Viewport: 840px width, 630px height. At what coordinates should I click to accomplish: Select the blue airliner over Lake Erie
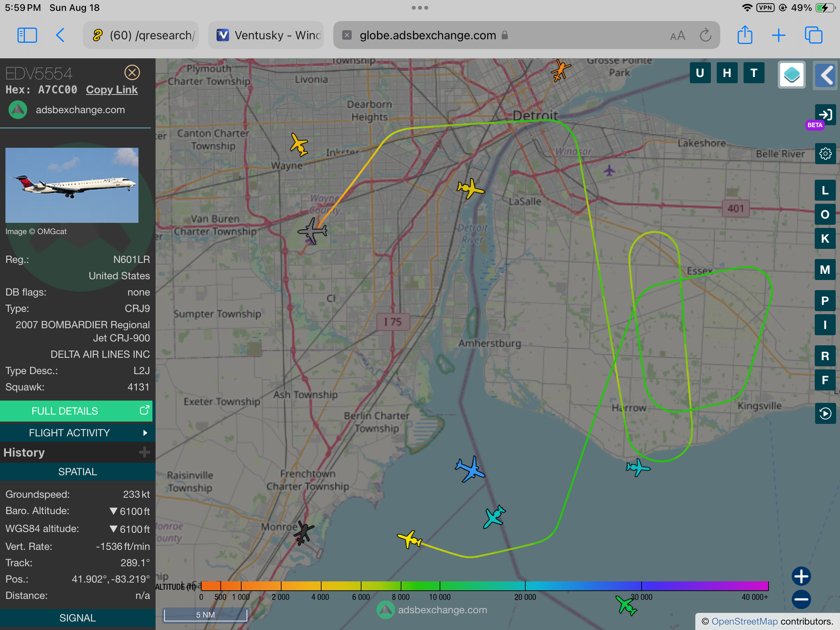(x=471, y=469)
